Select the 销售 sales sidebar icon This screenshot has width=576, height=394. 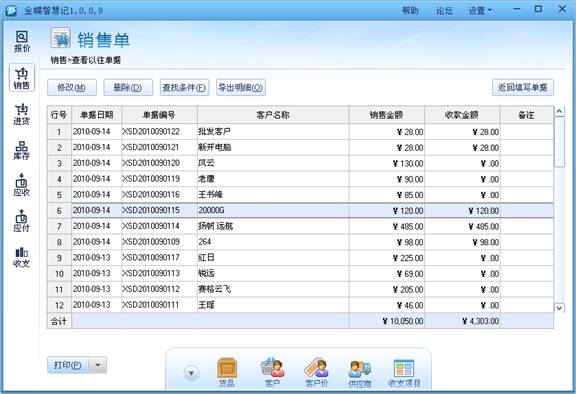[22, 78]
